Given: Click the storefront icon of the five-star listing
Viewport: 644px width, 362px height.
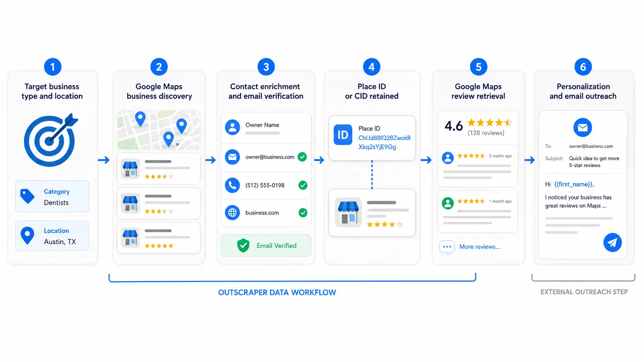Looking at the screenshot, I should point(130,238).
